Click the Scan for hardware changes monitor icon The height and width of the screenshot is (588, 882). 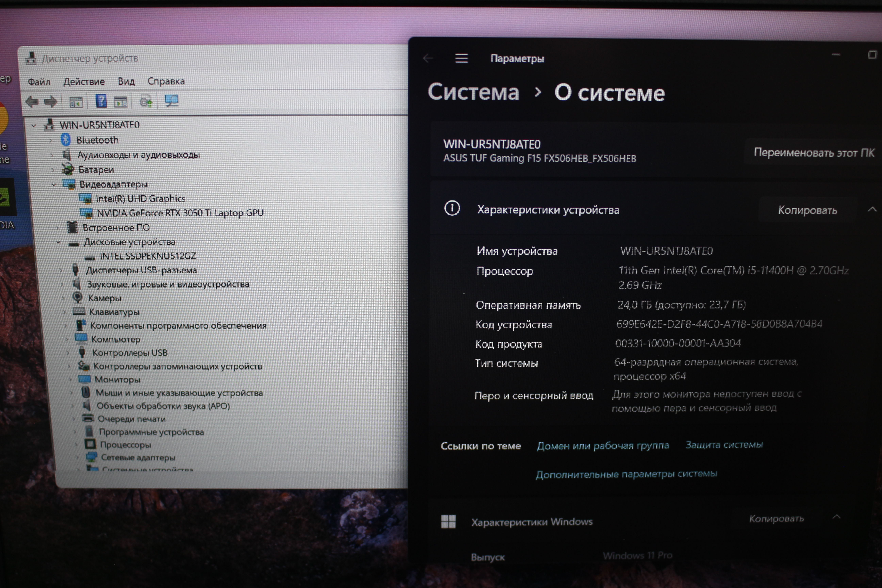[x=172, y=101]
